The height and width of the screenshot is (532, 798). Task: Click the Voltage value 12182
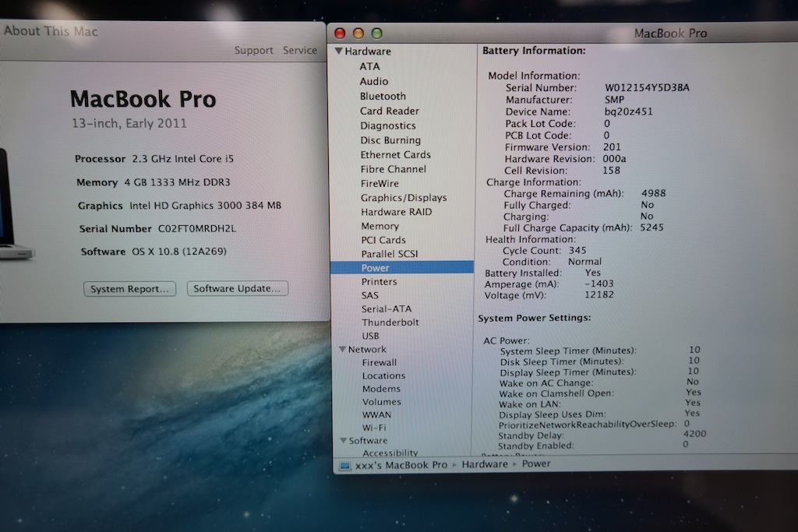tap(599, 294)
